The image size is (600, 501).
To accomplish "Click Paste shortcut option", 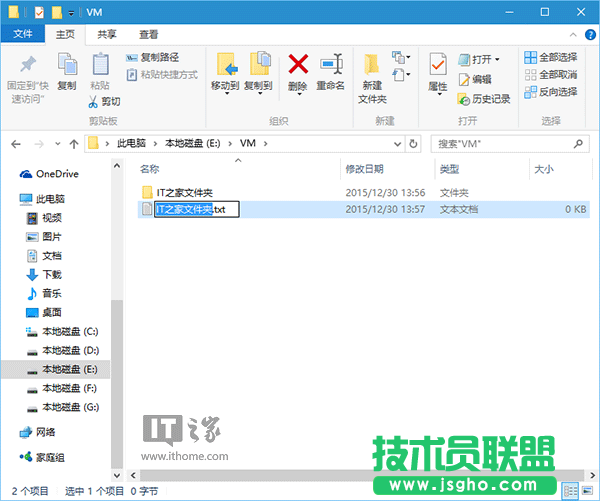I will point(162,74).
